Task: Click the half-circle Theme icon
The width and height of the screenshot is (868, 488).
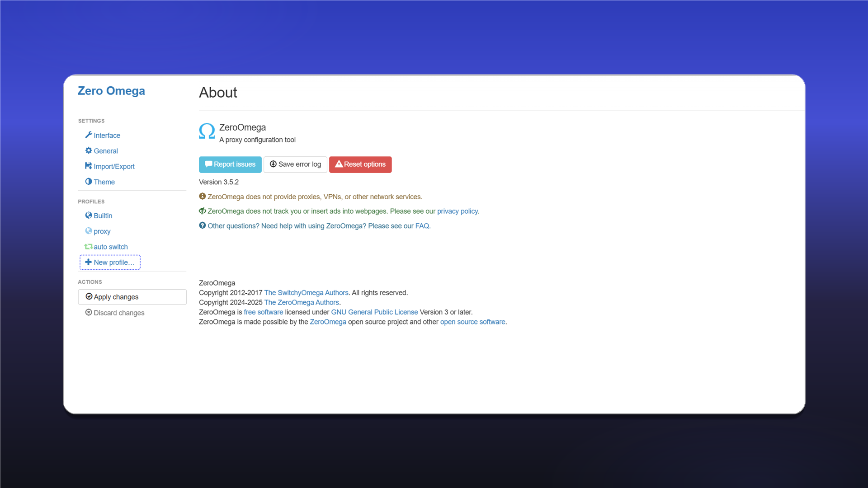Action: 89,182
